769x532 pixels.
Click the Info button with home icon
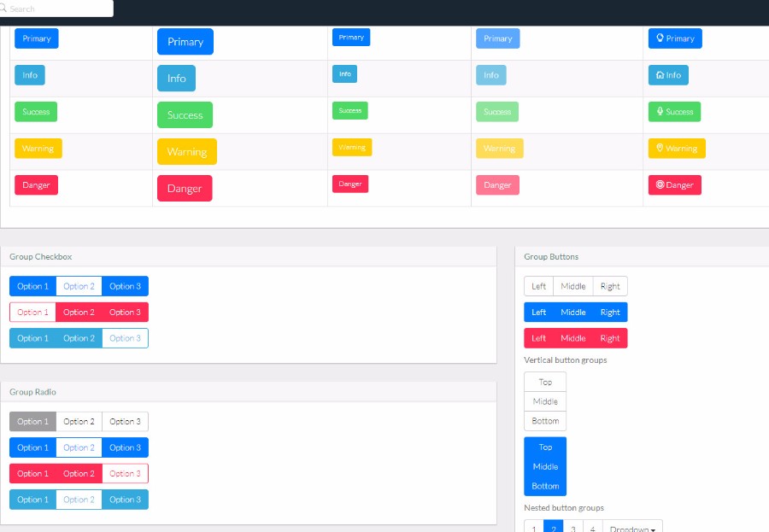coord(668,75)
